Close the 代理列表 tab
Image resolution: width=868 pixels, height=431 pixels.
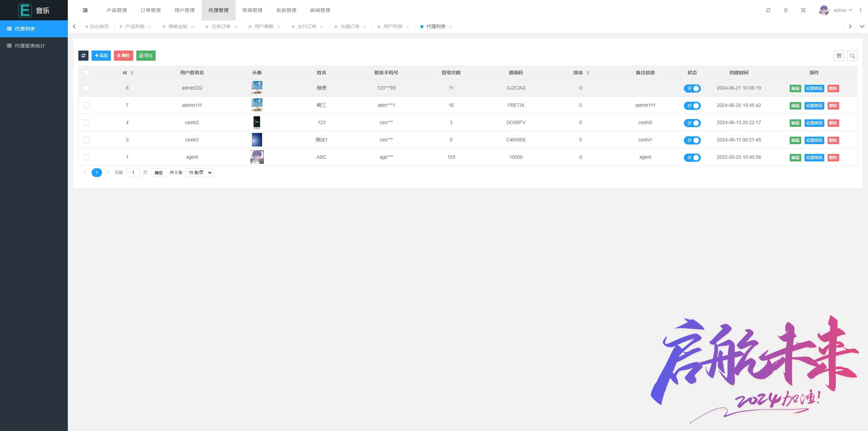[451, 27]
